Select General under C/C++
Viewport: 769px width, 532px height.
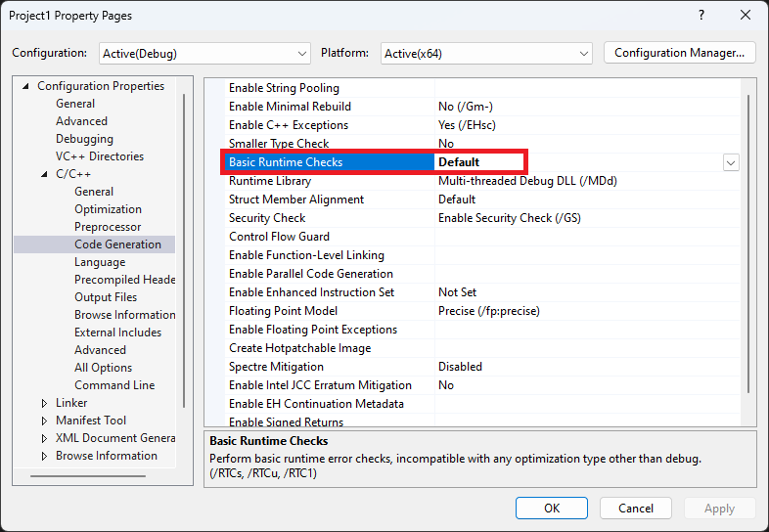(x=94, y=192)
